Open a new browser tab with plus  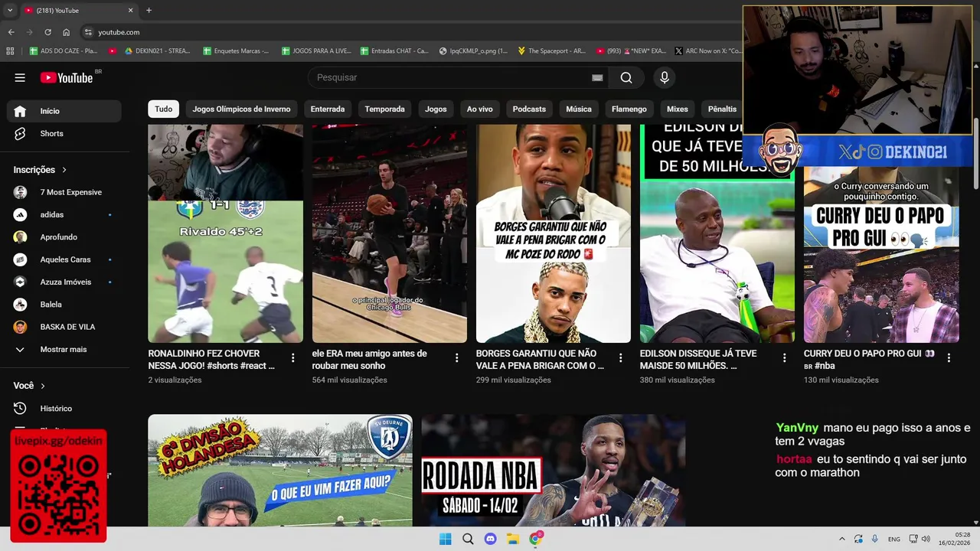point(149,10)
